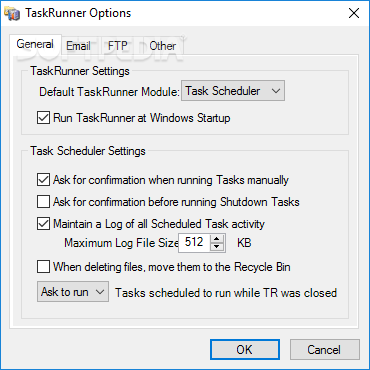Close the TaskRunner Options dialog

point(354,13)
